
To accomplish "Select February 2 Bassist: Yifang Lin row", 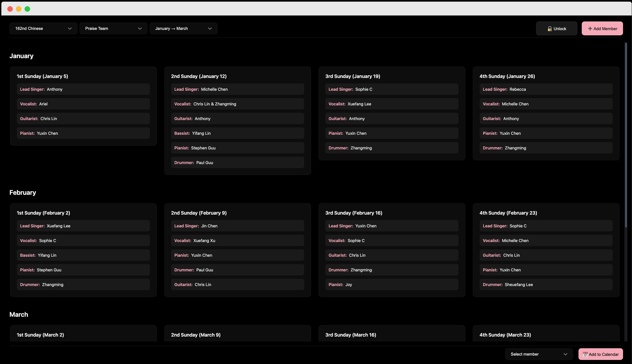I will click(83, 255).
